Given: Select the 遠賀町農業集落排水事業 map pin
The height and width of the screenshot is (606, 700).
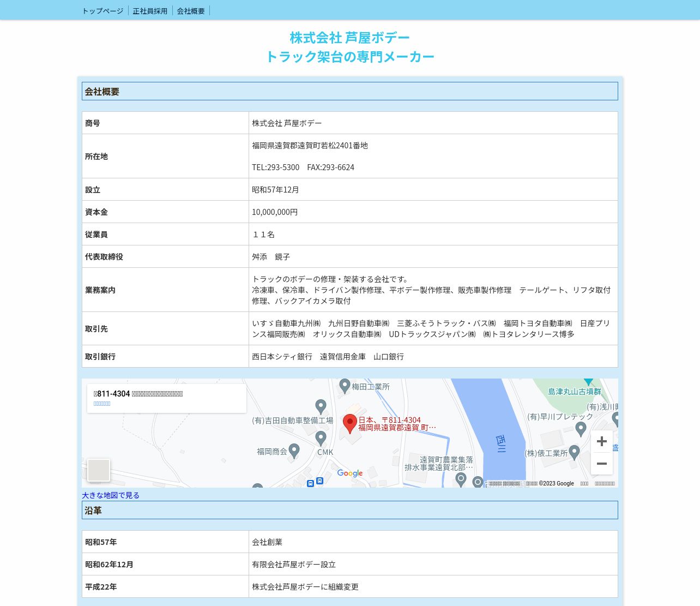Looking at the screenshot, I should 461,479.
